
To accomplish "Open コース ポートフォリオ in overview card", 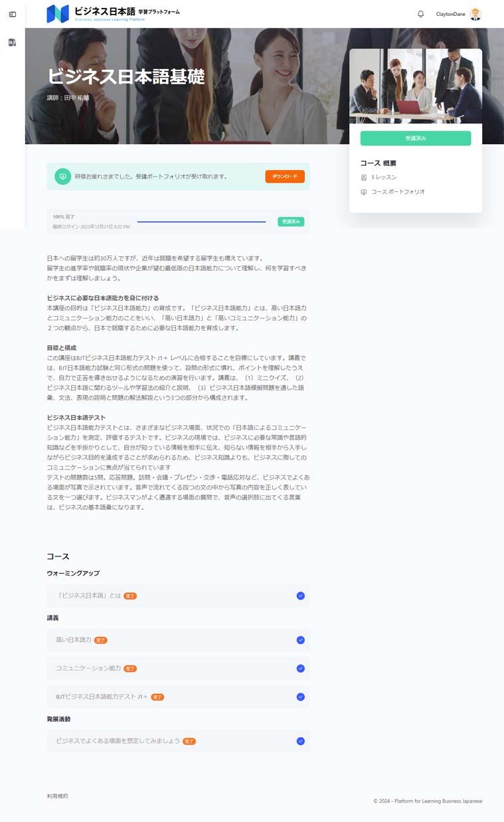I will [398, 192].
